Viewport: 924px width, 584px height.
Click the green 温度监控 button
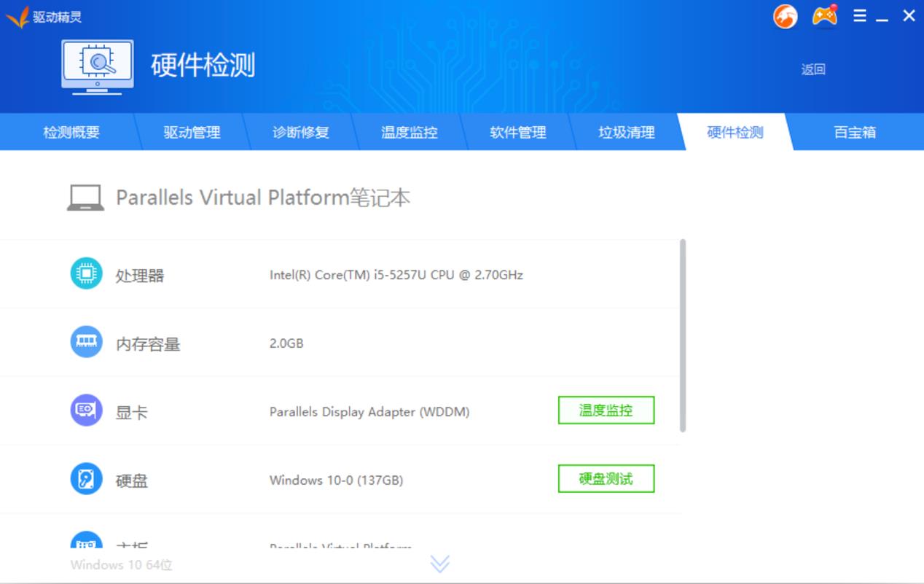pos(606,410)
